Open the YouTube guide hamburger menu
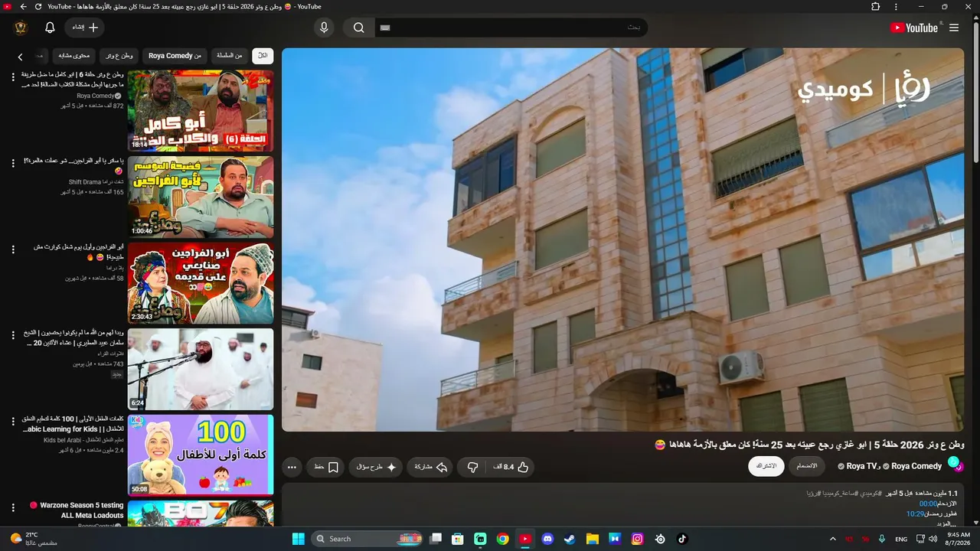Viewport: 980px width, 551px height. [954, 28]
